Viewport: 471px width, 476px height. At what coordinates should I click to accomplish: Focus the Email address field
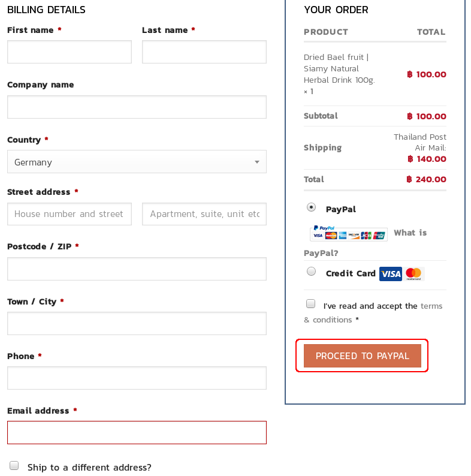(137, 433)
